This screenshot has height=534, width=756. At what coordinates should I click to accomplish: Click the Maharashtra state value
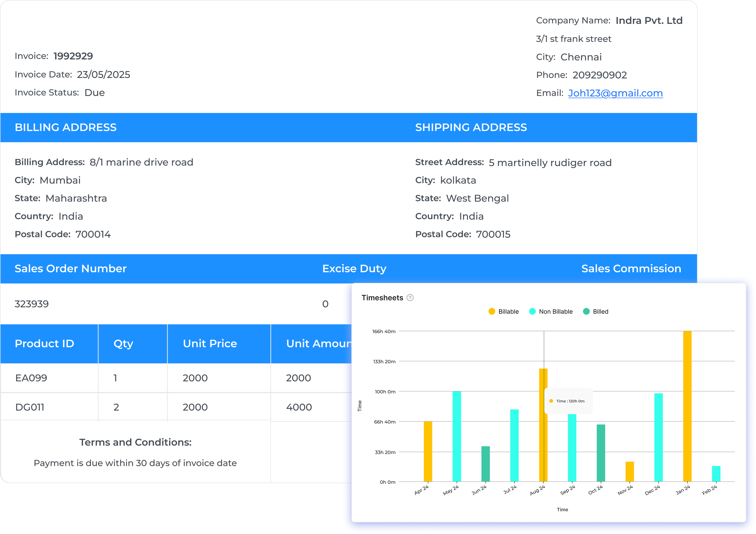click(x=76, y=198)
